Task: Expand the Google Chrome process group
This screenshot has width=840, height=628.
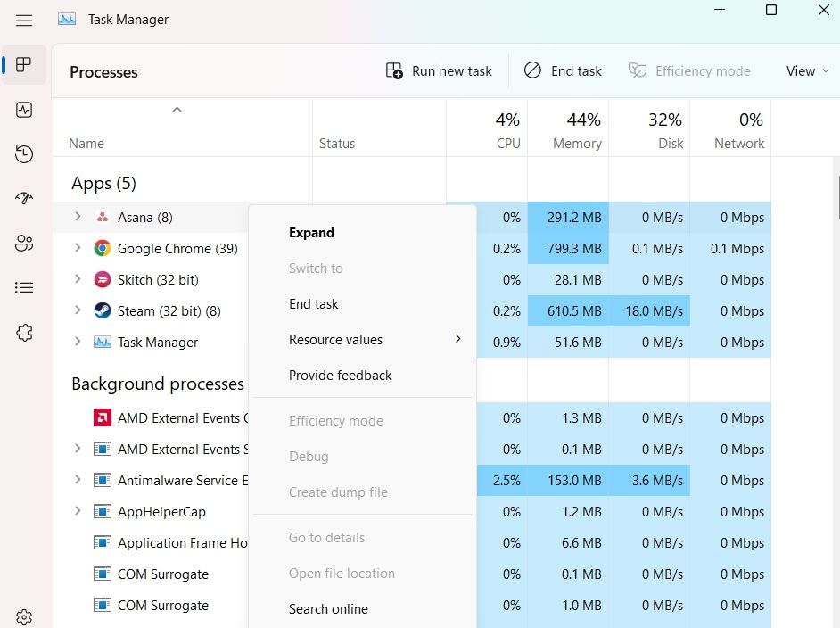Action: coord(78,248)
